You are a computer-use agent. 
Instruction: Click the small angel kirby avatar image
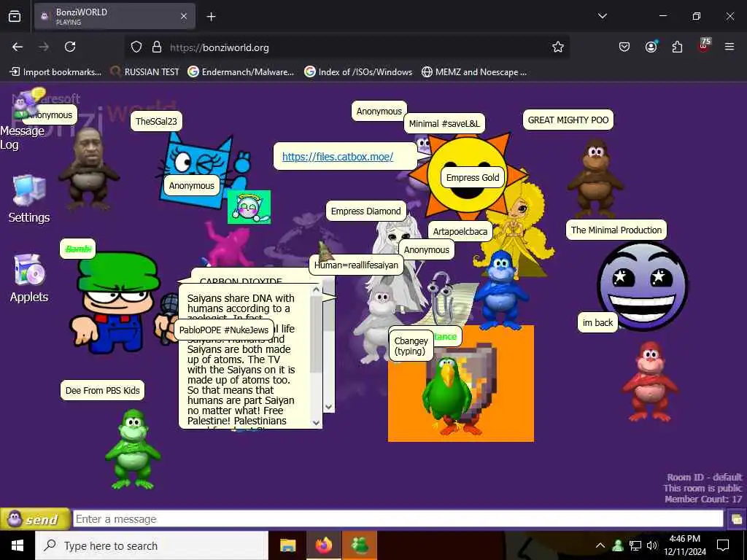tap(249, 207)
